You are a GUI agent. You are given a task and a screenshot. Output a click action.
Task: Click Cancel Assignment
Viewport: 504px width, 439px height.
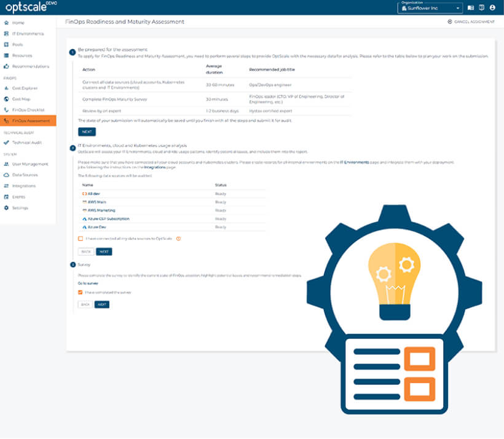point(471,22)
